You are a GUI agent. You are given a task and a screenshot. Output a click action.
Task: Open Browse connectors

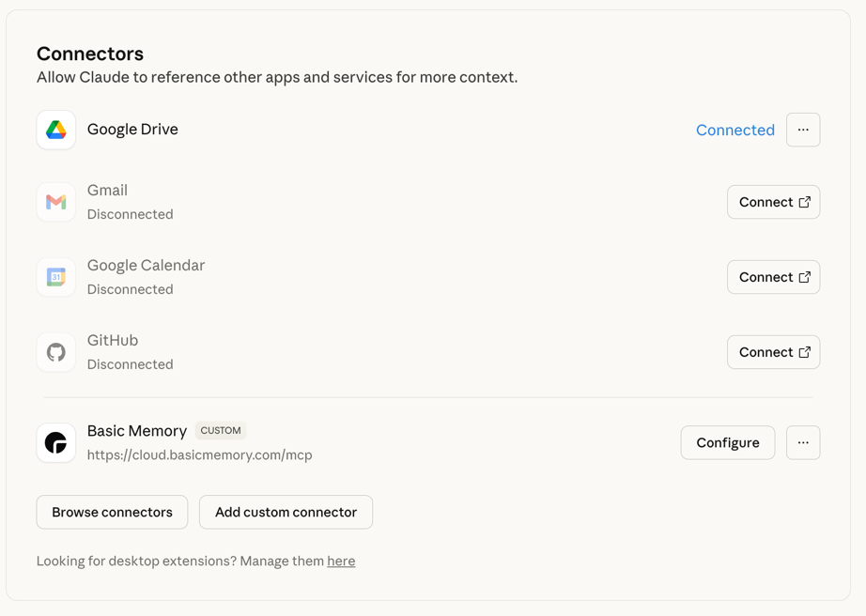tap(112, 512)
